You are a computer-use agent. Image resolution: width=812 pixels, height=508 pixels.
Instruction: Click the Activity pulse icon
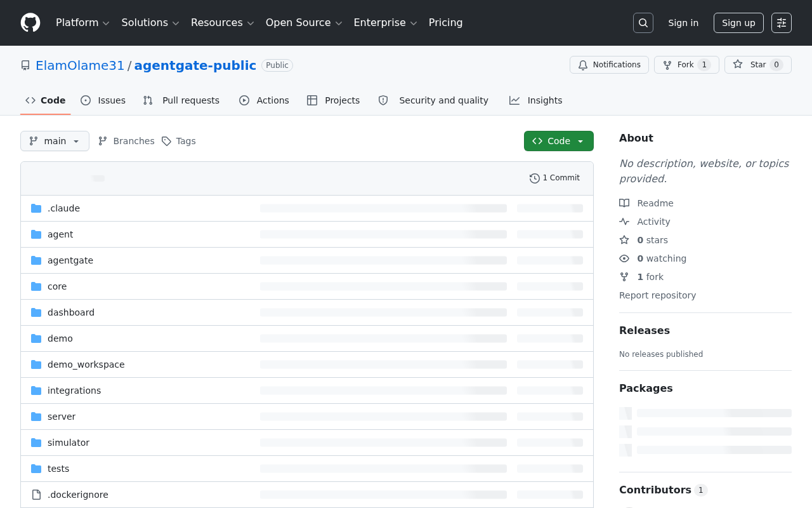click(624, 222)
